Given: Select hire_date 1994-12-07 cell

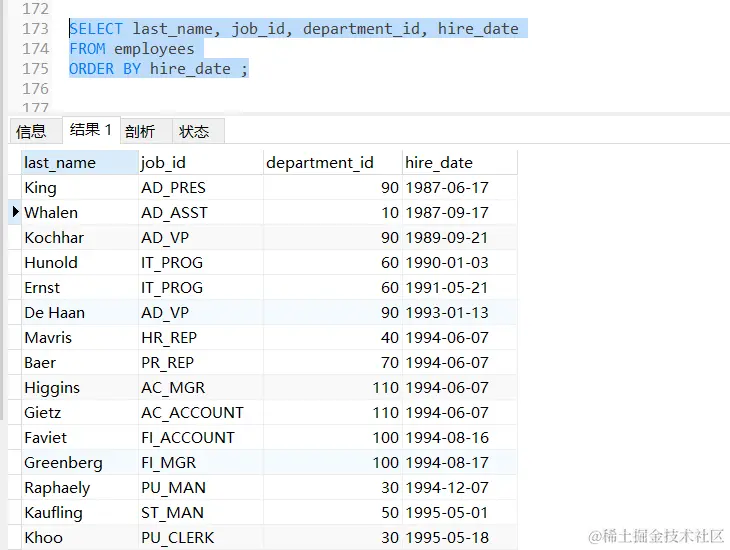Looking at the screenshot, I should click(460, 488).
